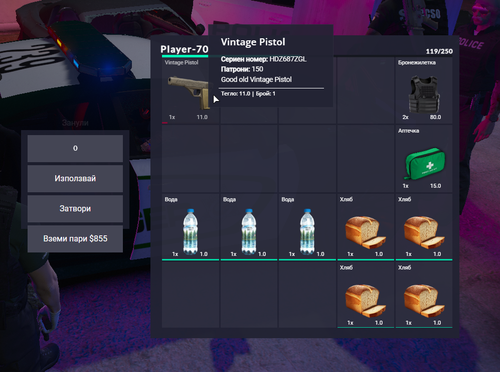
Task: Select the Хляб loaf directly below Аптечка
Action: click(424, 227)
